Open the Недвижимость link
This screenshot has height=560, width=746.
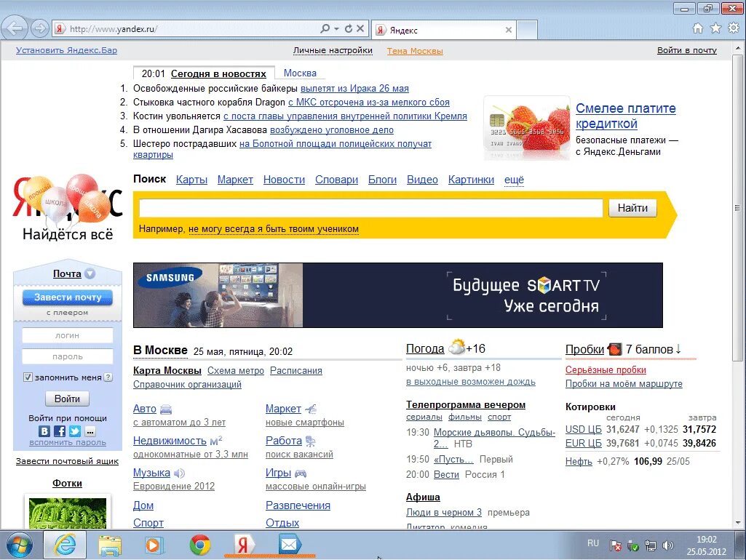pos(170,441)
